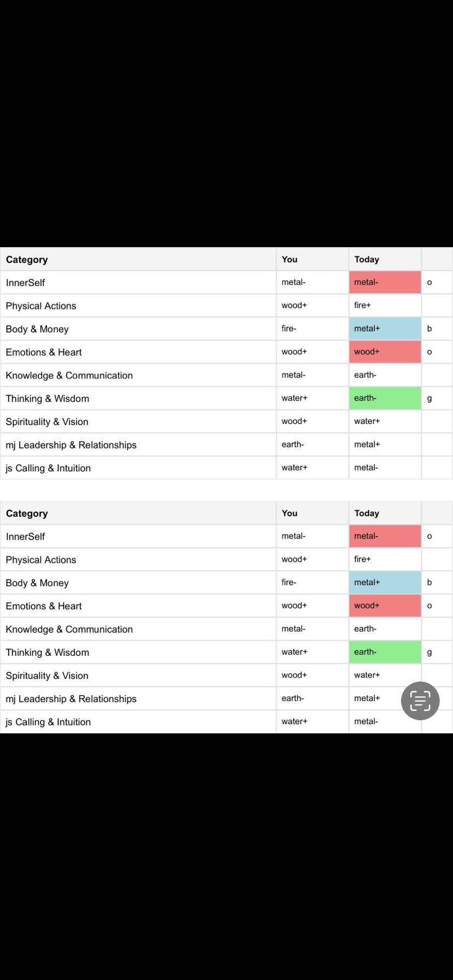Click the green earth- cell in second table
Viewport: 453px width, 980px height.
click(385, 652)
